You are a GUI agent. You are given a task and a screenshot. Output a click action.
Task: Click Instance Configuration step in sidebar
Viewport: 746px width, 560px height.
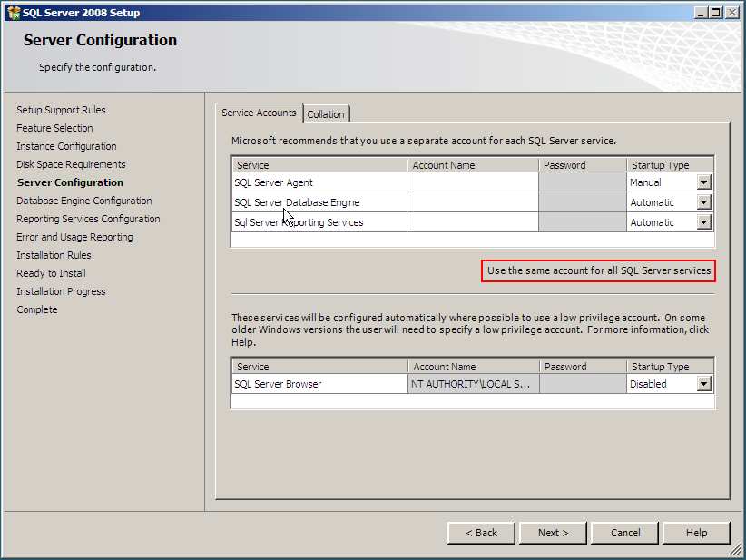pyautogui.click(x=66, y=146)
